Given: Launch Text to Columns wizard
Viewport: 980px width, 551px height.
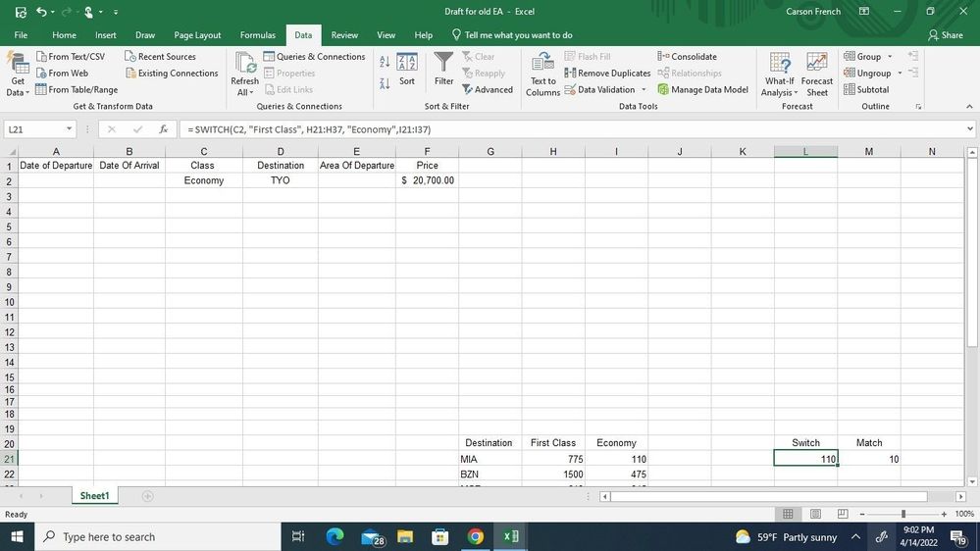Looking at the screenshot, I should [x=542, y=75].
